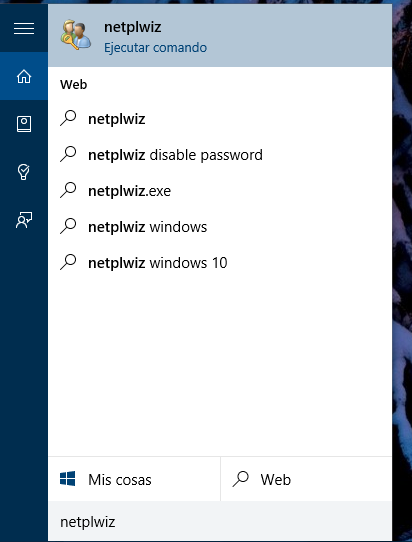Open the lightbulb Reminders icon

click(x=24, y=172)
